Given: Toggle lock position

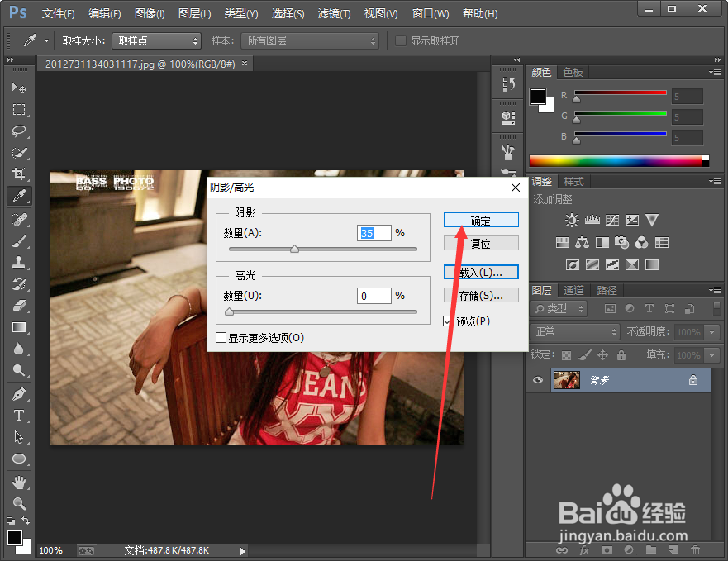Looking at the screenshot, I should pos(602,355).
